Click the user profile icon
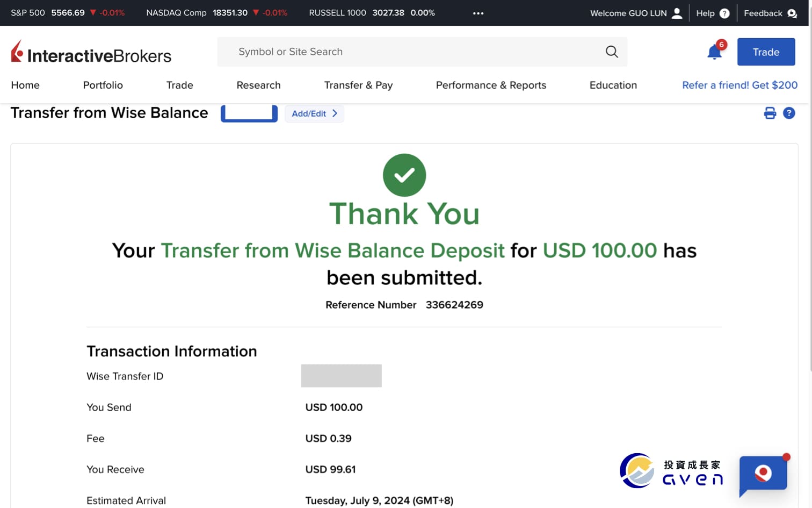The height and width of the screenshot is (508, 812). pos(677,13)
